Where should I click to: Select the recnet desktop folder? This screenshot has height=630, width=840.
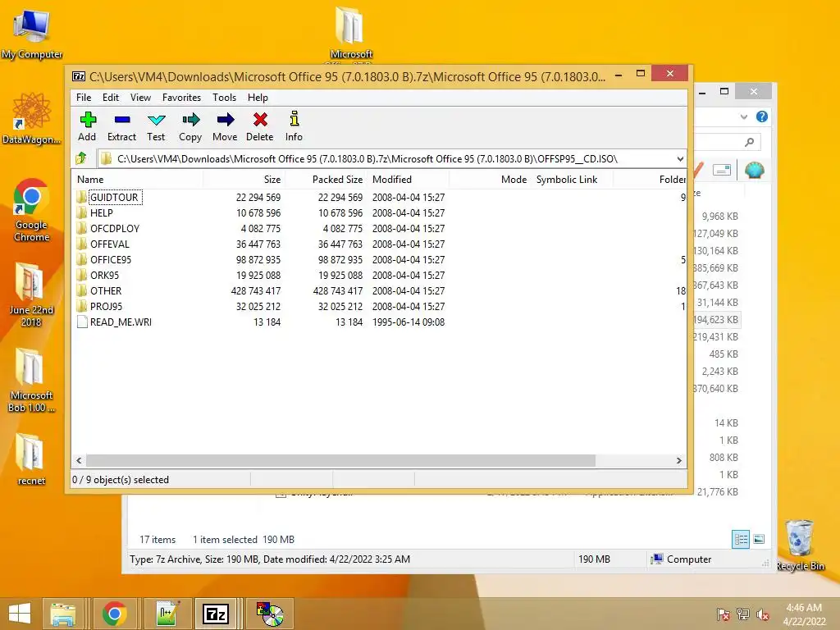(x=31, y=459)
